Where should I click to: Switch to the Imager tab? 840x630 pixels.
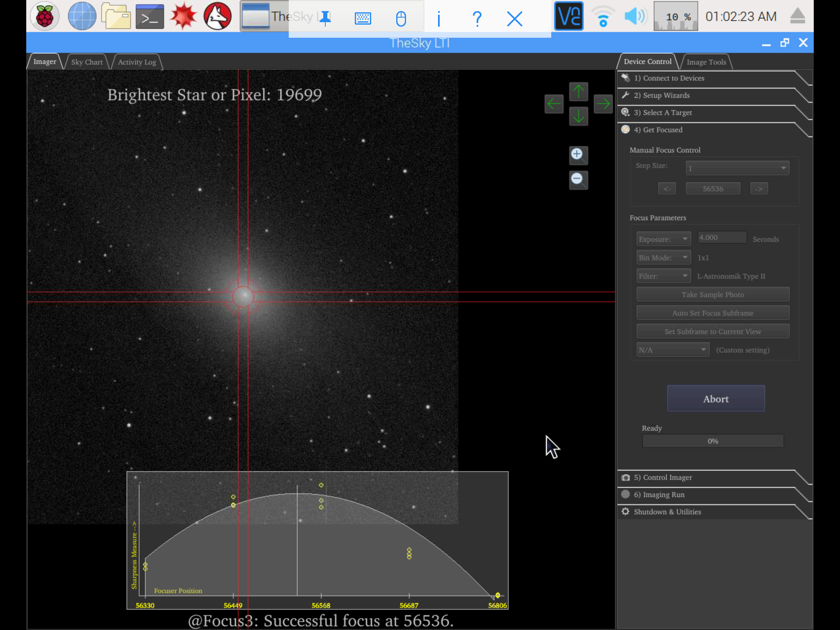coord(45,62)
